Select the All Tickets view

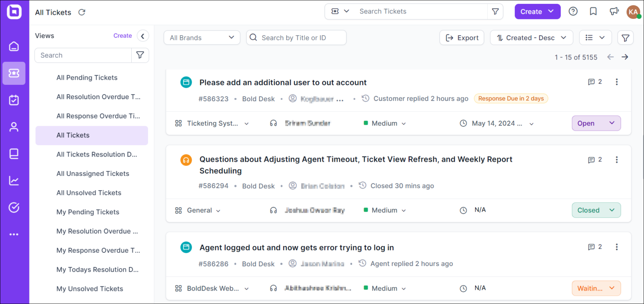pyautogui.click(x=92, y=136)
